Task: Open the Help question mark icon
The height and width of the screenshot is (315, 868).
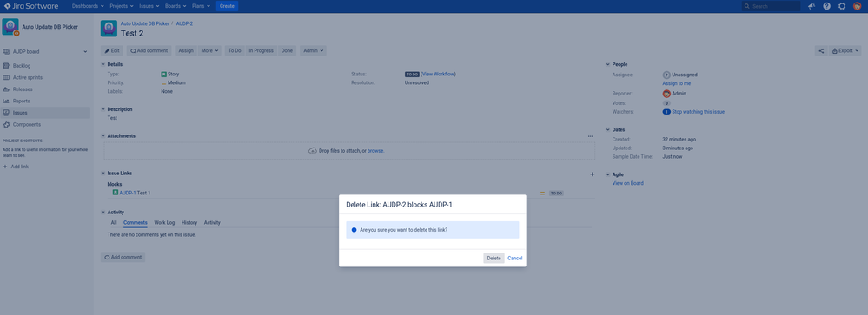Action: click(826, 6)
